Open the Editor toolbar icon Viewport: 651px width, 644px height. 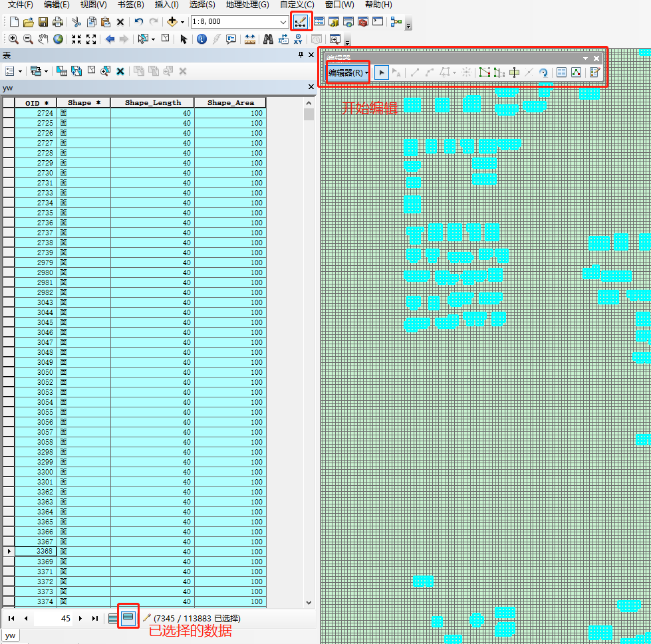click(x=300, y=21)
